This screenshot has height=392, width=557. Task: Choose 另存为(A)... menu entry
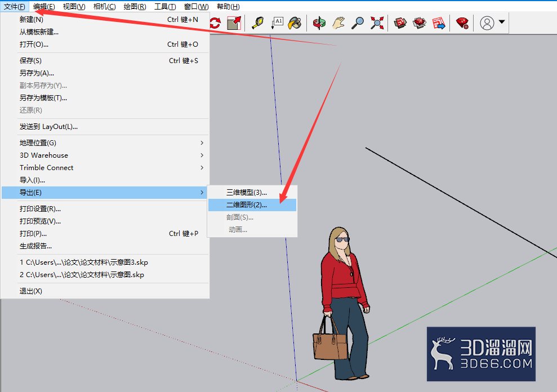point(105,73)
